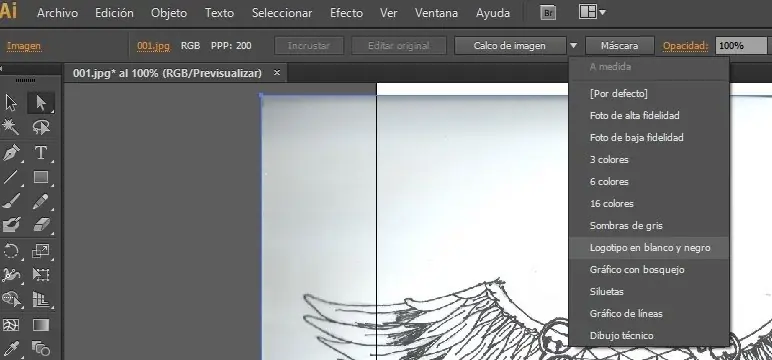Click the opacity 100% input field

point(741,46)
